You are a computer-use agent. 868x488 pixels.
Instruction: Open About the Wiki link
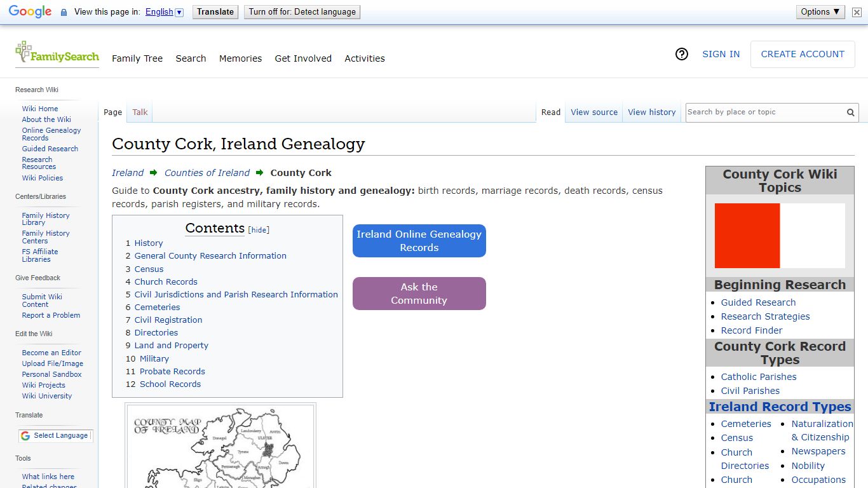point(46,119)
